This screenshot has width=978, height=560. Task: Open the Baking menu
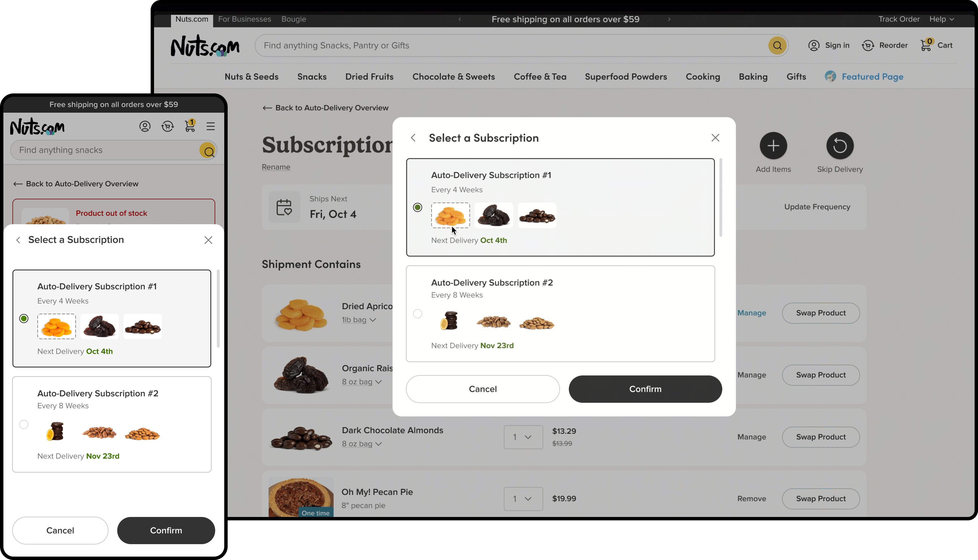click(x=753, y=76)
